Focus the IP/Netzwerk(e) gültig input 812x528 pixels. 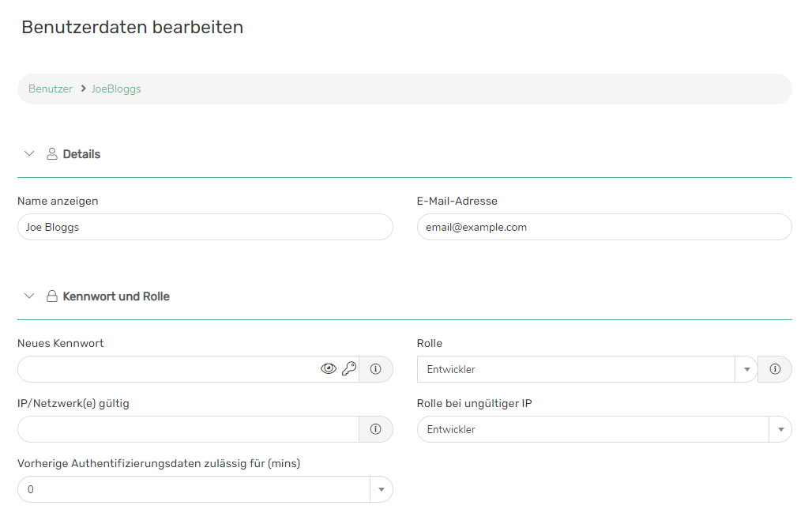coord(188,429)
